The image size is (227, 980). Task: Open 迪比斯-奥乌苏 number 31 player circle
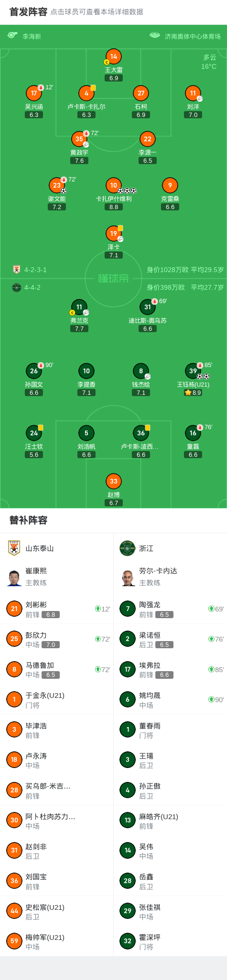[x=148, y=307]
